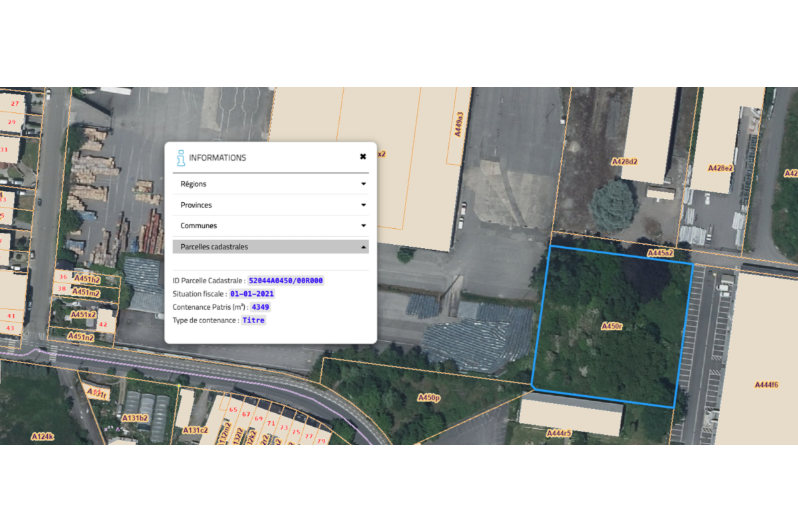Image resolution: width=798 pixels, height=532 pixels.
Task: Close the Informations popup
Action: click(x=362, y=157)
